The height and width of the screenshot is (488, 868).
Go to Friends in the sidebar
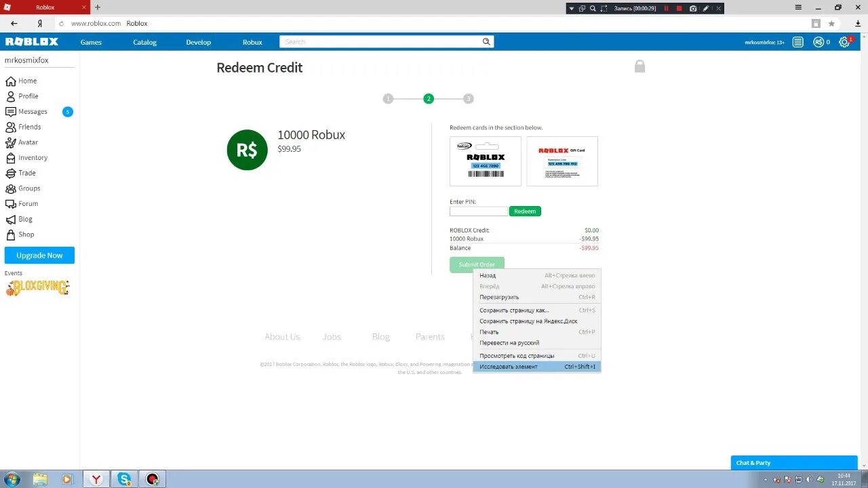pos(29,127)
